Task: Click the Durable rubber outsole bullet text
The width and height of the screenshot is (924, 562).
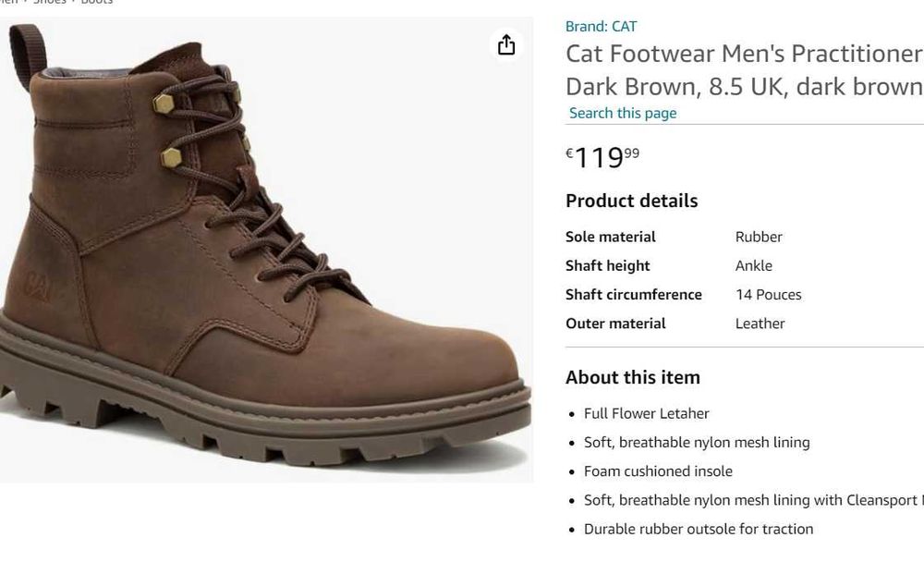Action: click(698, 529)
